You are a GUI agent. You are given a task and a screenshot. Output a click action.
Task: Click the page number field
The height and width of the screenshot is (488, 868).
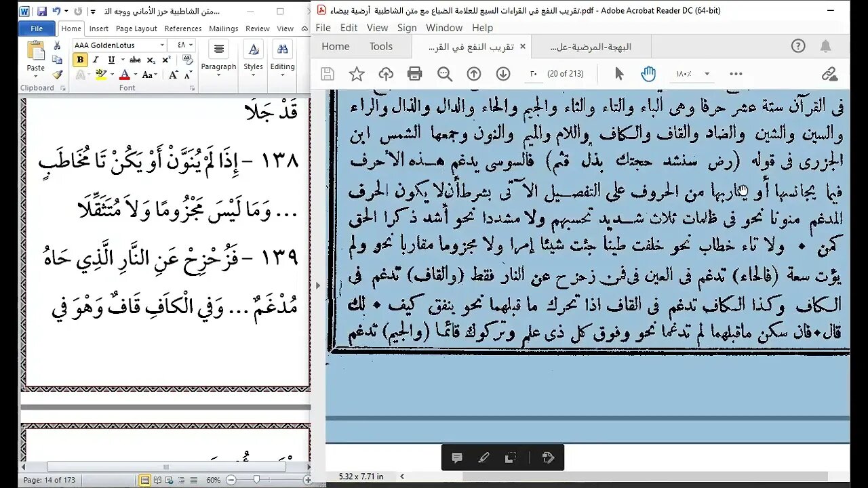tap(534, 74)
